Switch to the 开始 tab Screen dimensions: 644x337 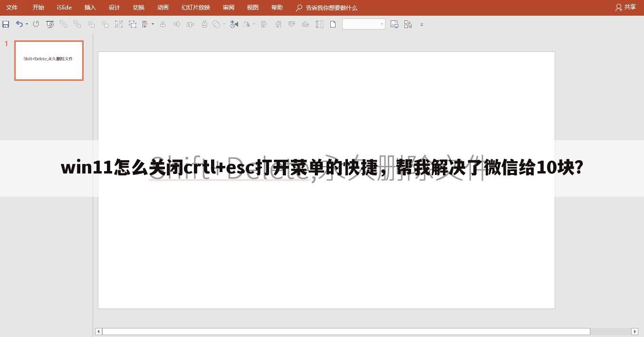coord(38,8)
